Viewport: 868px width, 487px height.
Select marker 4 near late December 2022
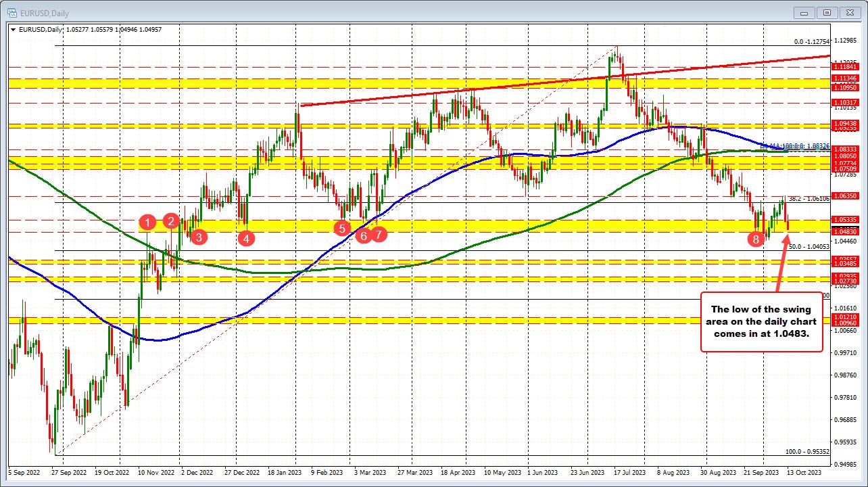[x=246, y=237]
